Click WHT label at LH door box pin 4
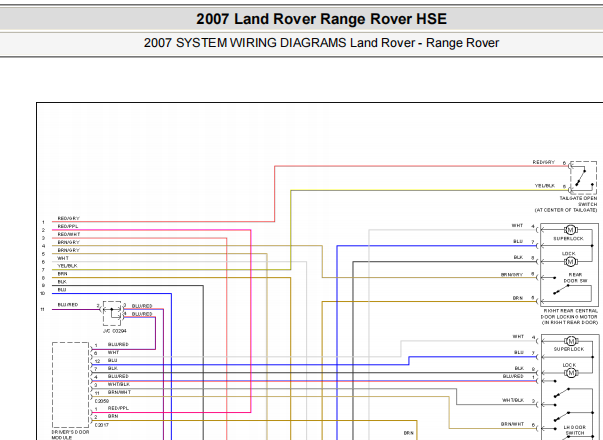The image size is (603, 440). [518, 337]
